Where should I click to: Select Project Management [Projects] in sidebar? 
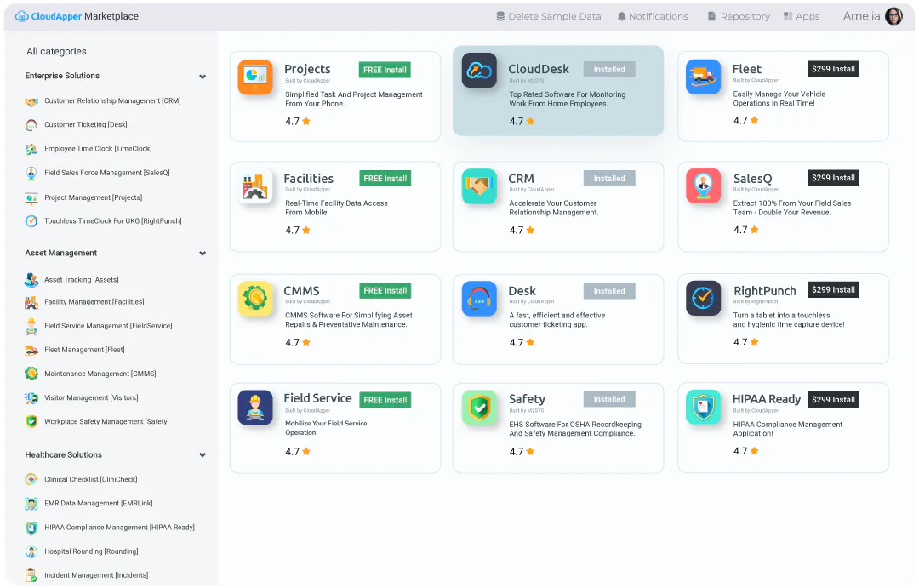[94, 197]
